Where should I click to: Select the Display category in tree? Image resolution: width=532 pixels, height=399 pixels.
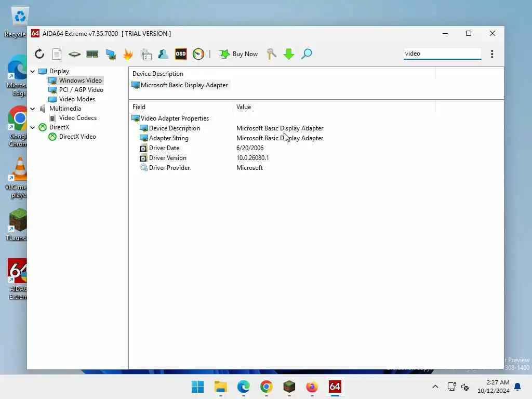59,71
